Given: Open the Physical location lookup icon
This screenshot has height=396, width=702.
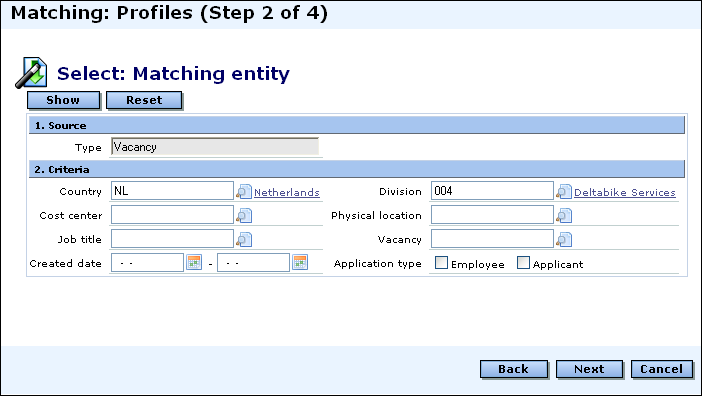Looking at the screenshot, I should tap(564, 216).
